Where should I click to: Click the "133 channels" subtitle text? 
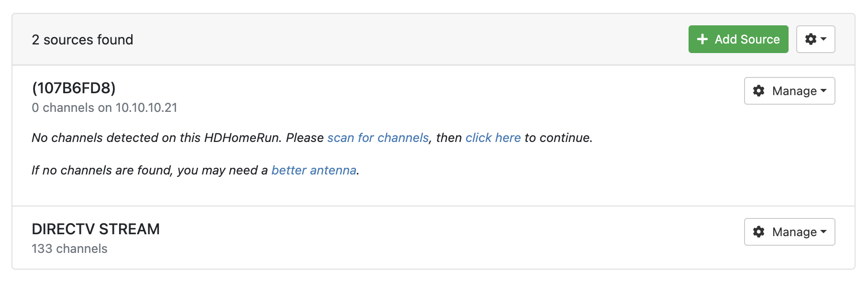tap(69, 249)
